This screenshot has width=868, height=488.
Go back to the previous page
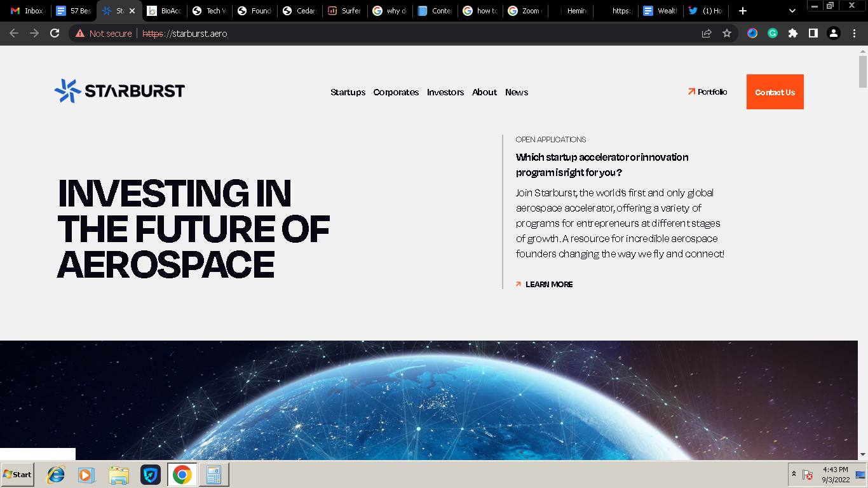14,33
